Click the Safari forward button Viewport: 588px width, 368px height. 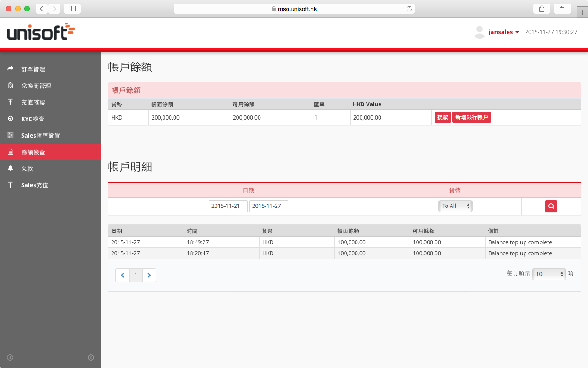(x=54, y=9)
